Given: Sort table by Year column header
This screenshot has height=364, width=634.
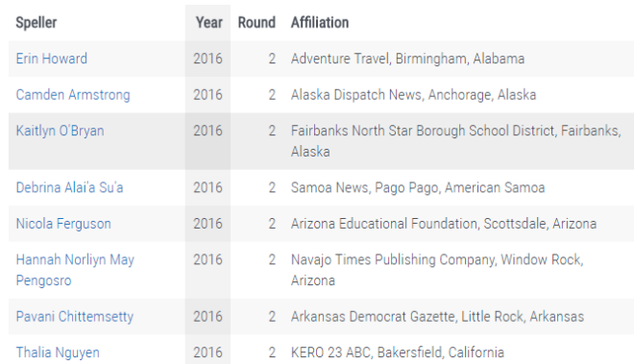Looking at the screenshot, I should coord(209,23).
